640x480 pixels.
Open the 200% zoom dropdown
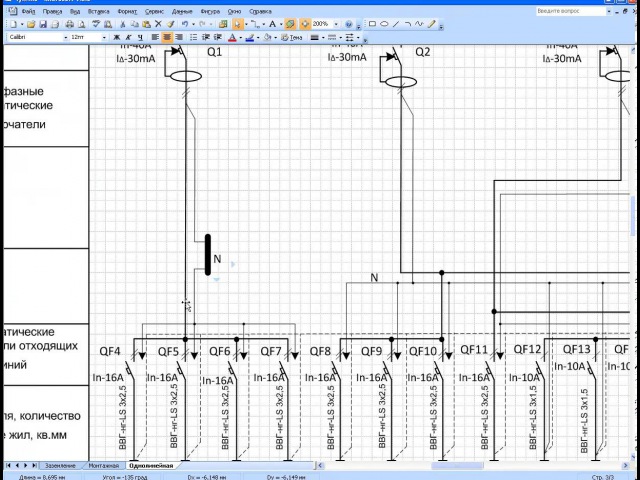[x=336, y=24]
